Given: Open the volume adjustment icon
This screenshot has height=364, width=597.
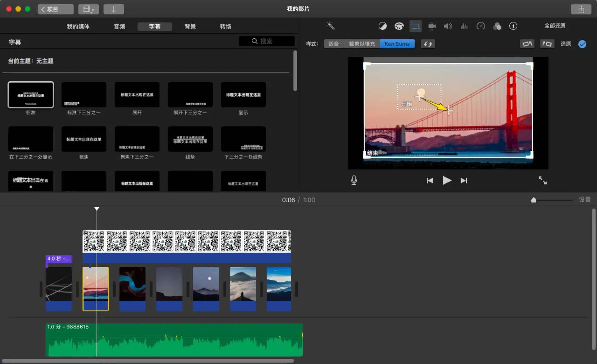Looking at the screenshot, I should (x=448, y=26).
